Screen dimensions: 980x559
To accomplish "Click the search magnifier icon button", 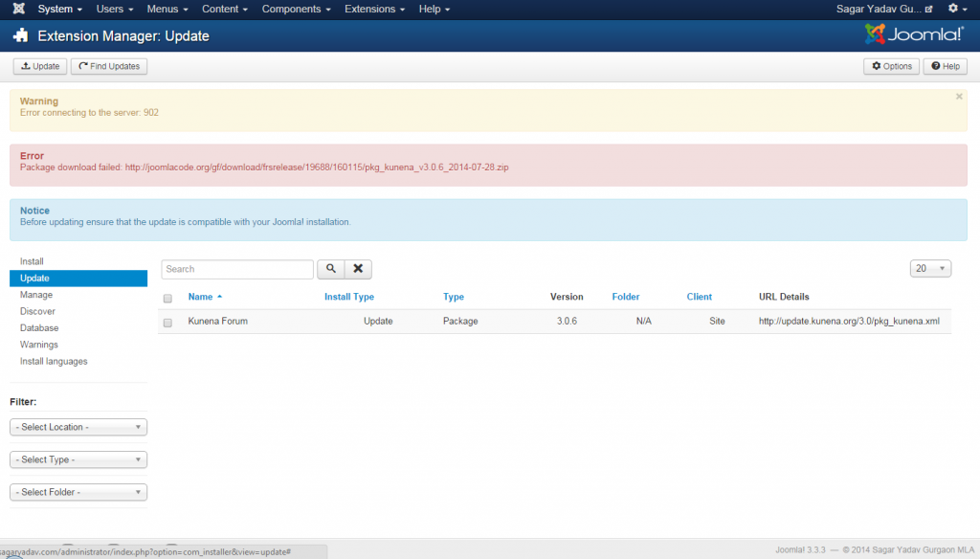I will click(x=330, y=269).
